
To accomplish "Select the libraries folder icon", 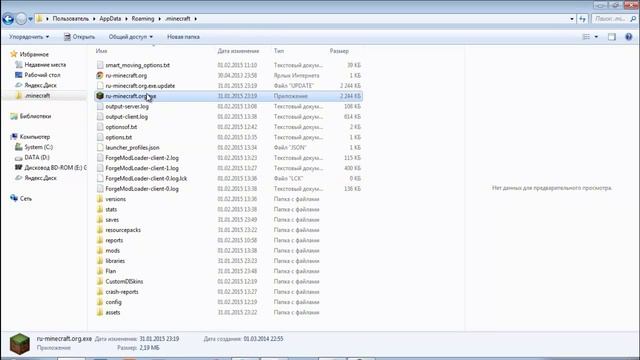I will (x=100, y=261).
